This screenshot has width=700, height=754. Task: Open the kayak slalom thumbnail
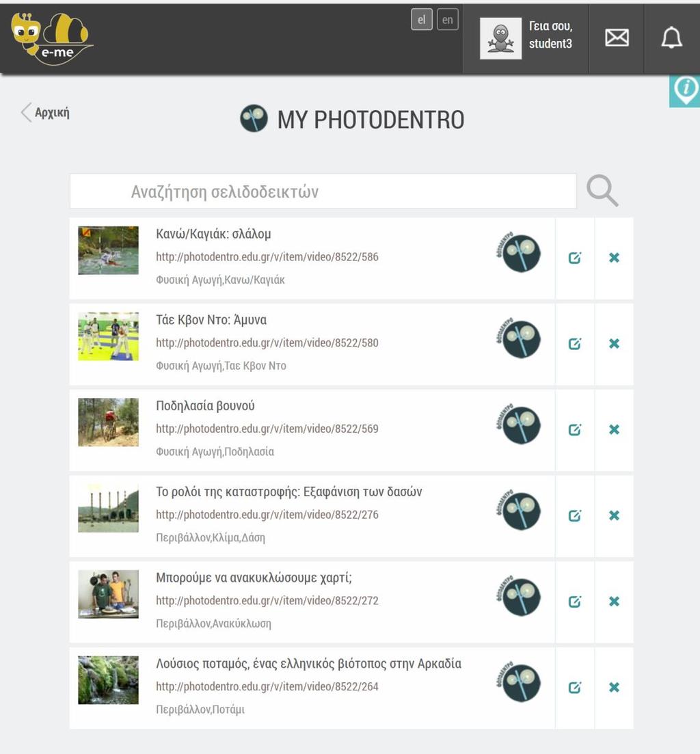point(108,250)
